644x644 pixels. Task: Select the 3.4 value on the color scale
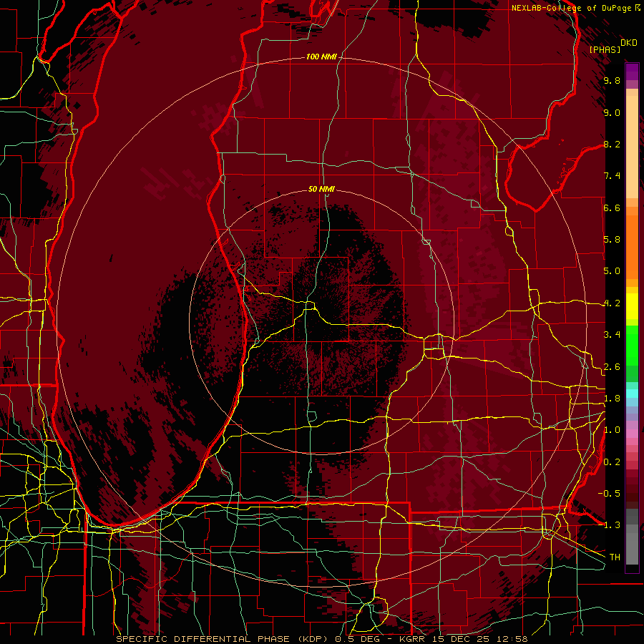pyautogui.click(x=612, y=335)
